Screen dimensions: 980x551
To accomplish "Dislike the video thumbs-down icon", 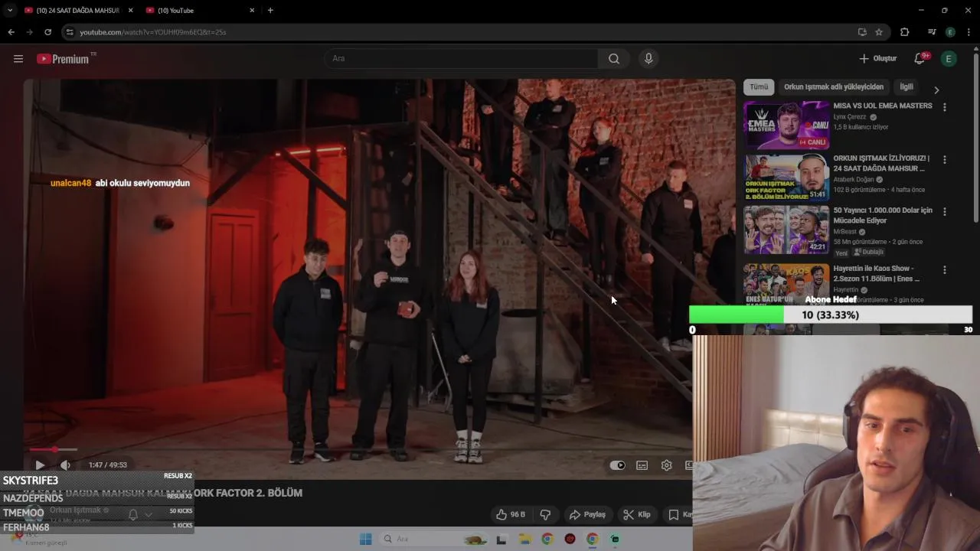I will click(545, 514).
